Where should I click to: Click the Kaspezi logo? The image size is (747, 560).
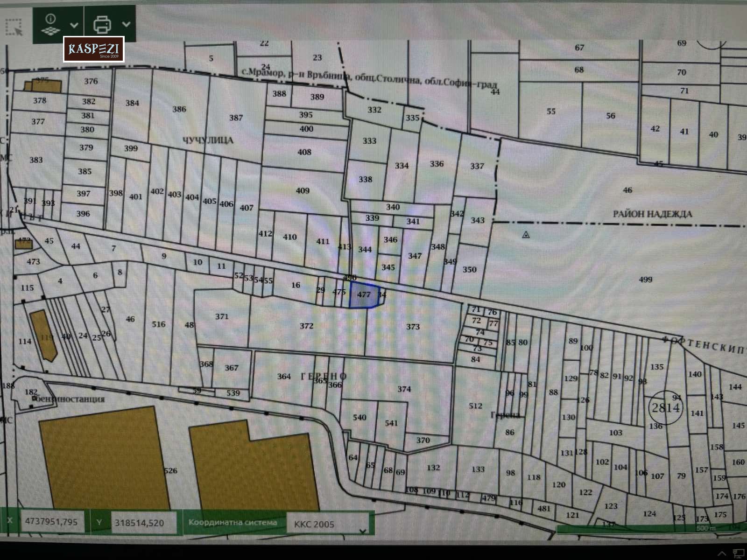pos(94,49)
